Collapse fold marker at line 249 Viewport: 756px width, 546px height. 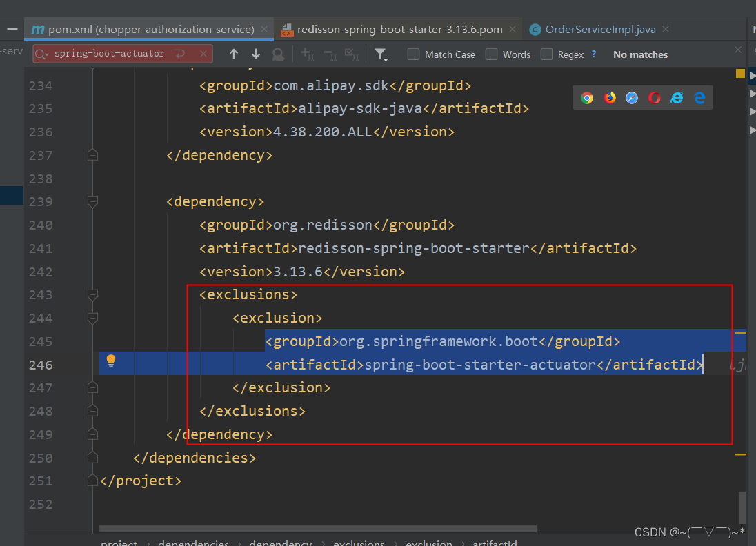(92, 434)
